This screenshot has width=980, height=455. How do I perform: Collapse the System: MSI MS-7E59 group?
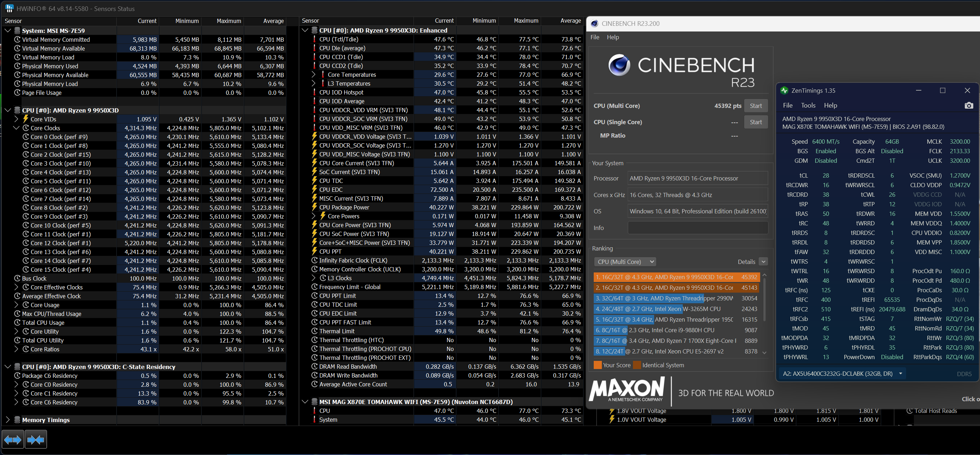pos(8,30)
